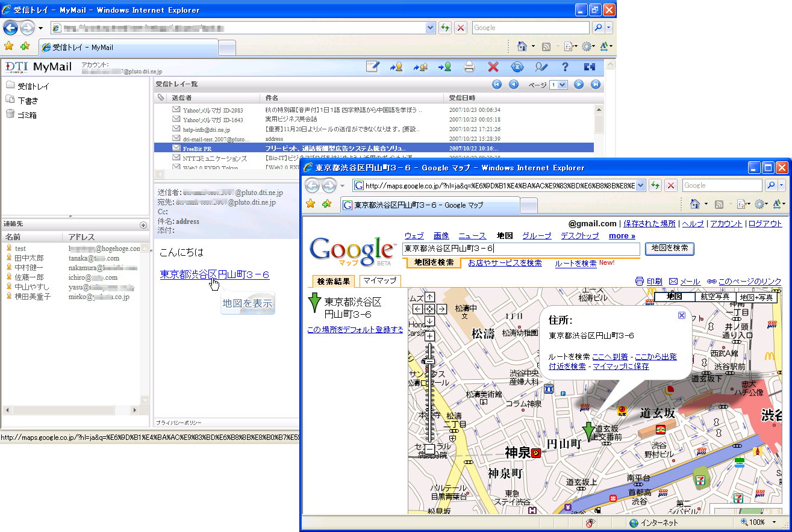The image size is (792, 532).
Task: Switch the map to 地図+写真 view
Action: 756,297
